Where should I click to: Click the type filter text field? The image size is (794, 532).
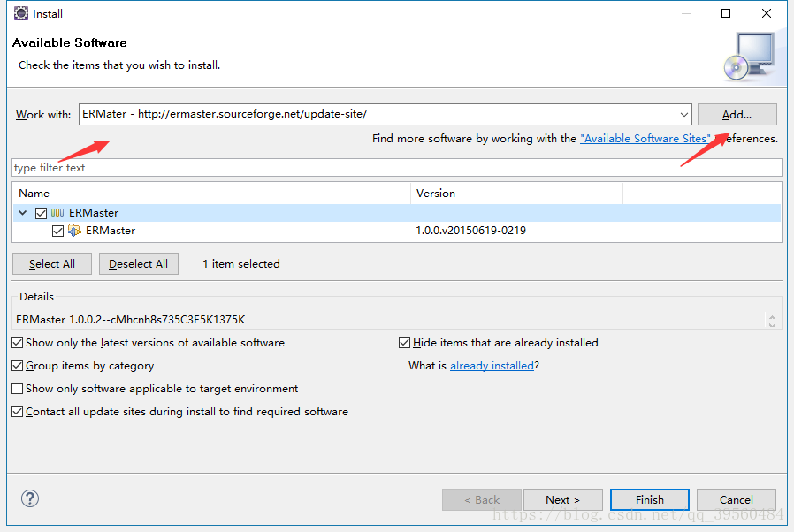[x=396, y=168]
